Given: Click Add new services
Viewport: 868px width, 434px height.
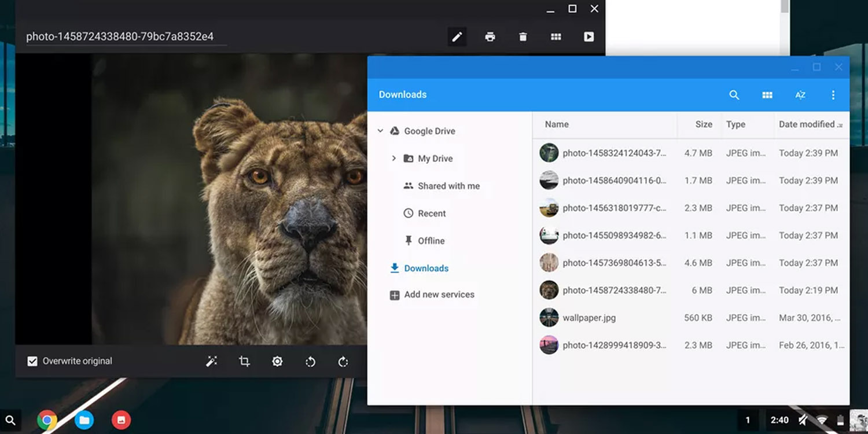Looking at the screenshot, I should (x=439, y=295).
